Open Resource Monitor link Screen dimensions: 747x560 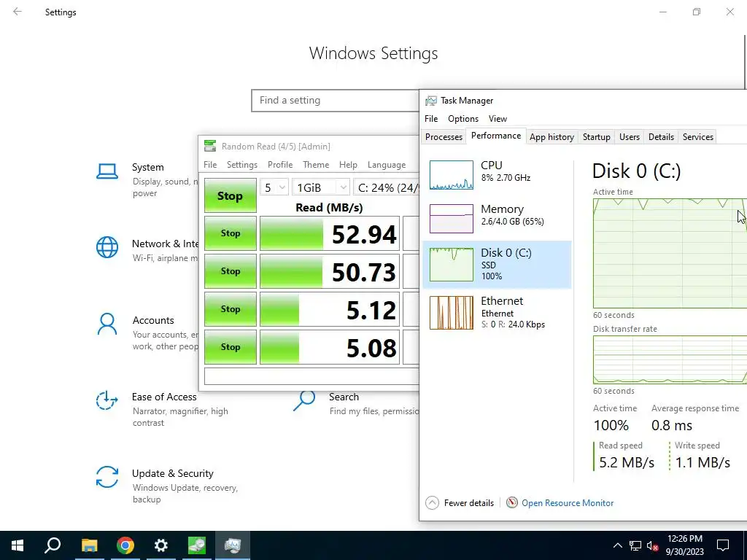568,503
